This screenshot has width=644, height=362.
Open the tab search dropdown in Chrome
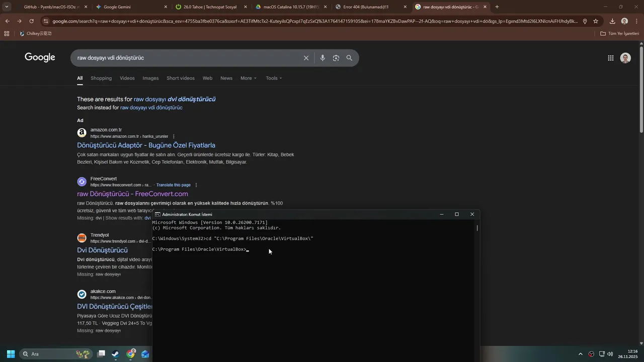7,7
